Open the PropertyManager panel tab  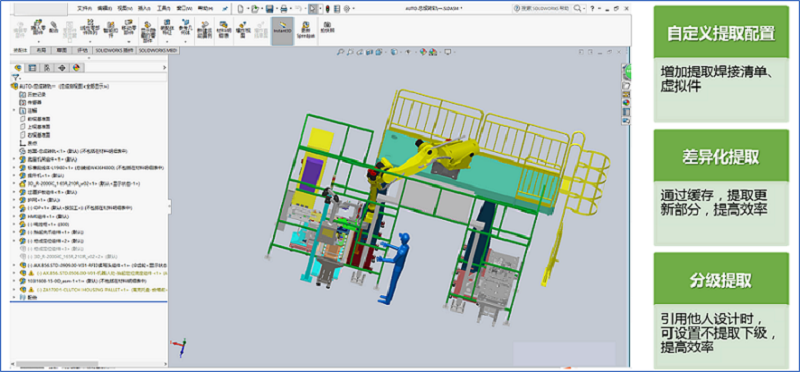point(32,67)
